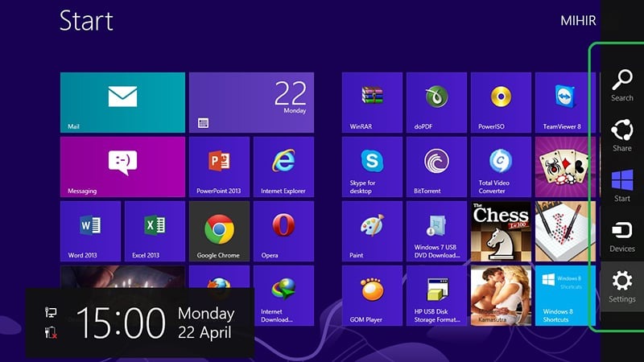The height and width of the screenshot is (362, 644).
Task: Open Windows 8 Shortcuts tile
Action: pos(566,296)
